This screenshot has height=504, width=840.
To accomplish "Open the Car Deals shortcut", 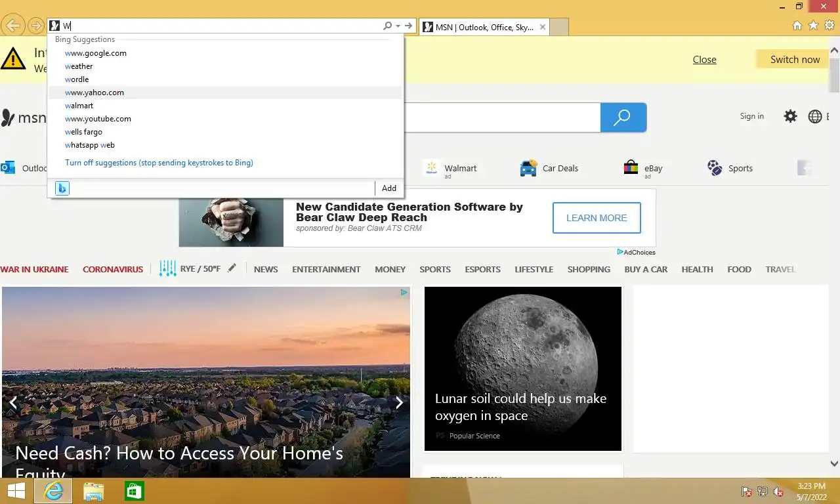I will (x=549, y=169).
